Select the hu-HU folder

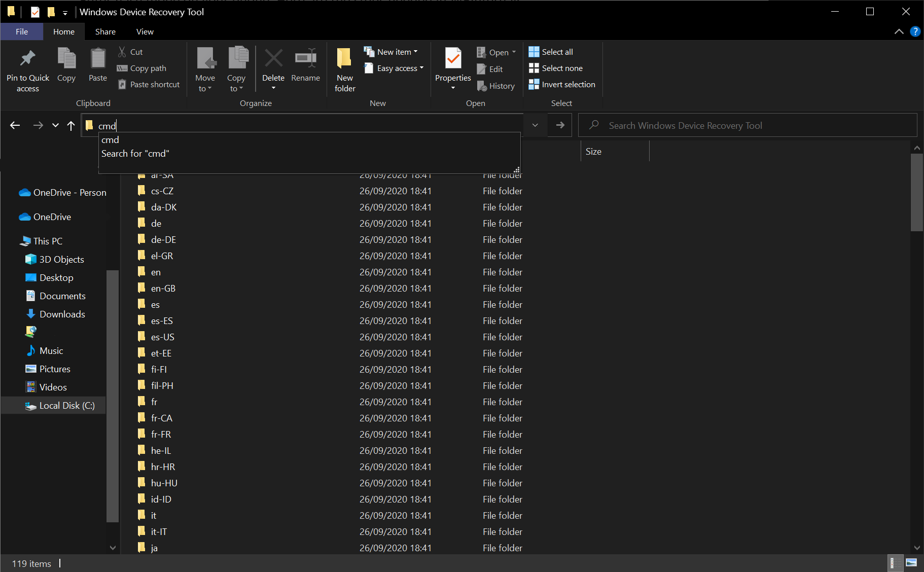164,483
